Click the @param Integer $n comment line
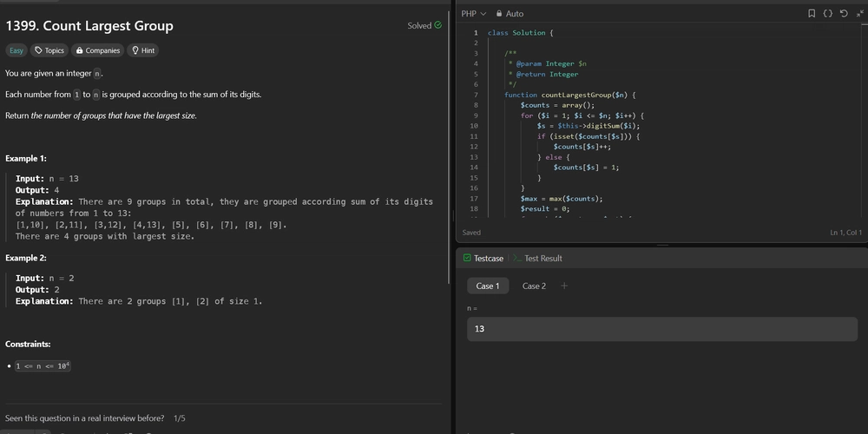Screen dimensions: 868x434 pos(548,63)
